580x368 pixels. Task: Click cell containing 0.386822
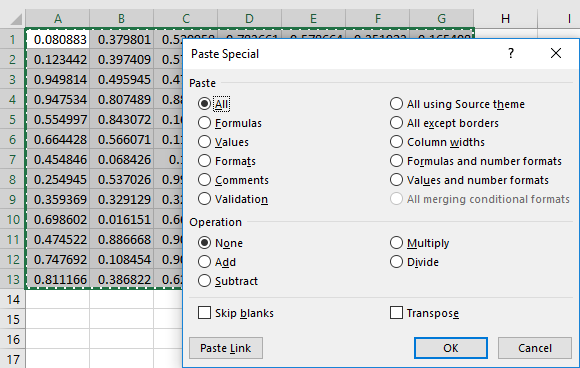coord(122,279)
